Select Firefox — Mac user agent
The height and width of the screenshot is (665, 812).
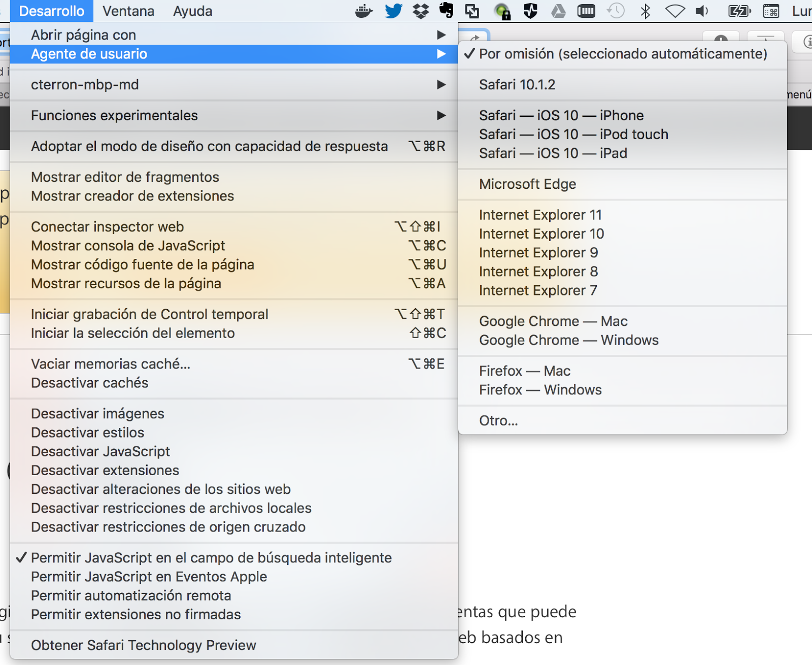[x=623, y=371]
